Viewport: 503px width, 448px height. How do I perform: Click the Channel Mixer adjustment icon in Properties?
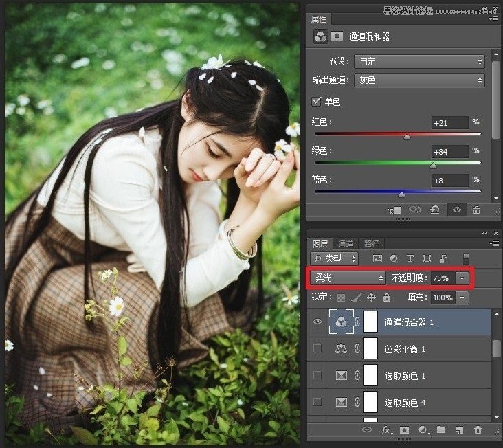pyautogui.click(x=320, y=36)
